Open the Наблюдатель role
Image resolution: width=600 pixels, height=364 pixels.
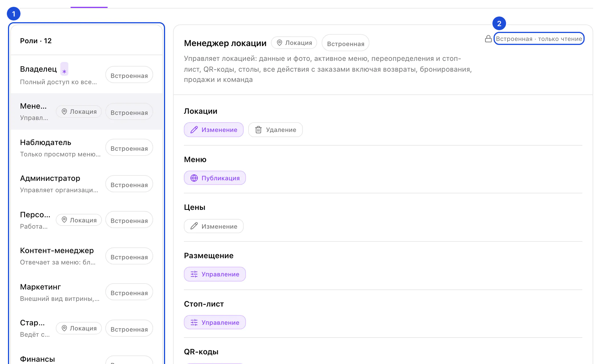[x=87, y=148]
